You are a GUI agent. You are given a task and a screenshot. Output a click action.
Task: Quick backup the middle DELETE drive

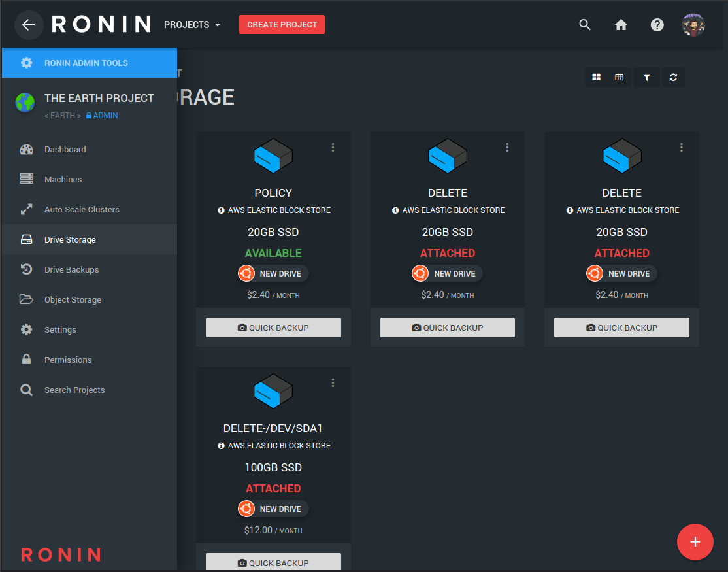tap(448, 328)
